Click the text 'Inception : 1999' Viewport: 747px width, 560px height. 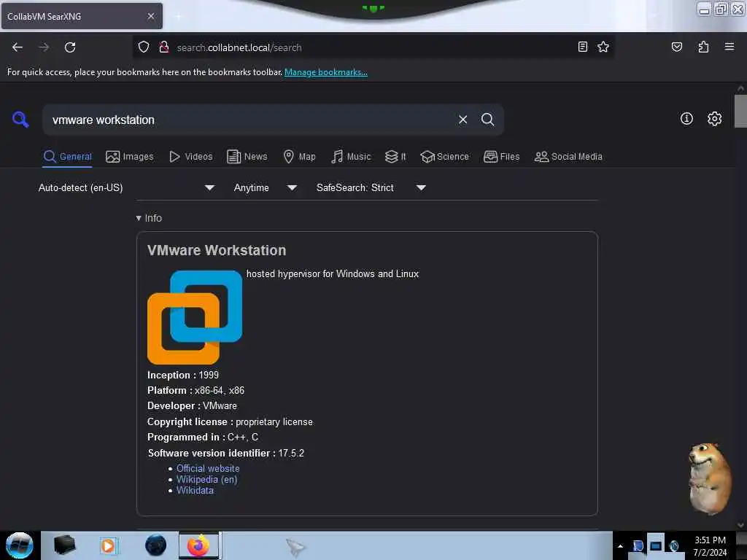(x=183, y=376)
